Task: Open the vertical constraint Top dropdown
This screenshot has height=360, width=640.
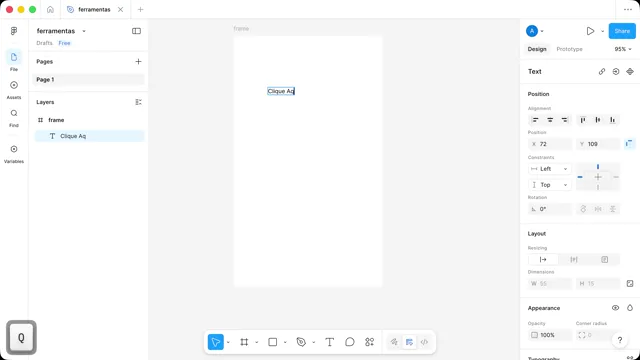Action: coord(549,185)
